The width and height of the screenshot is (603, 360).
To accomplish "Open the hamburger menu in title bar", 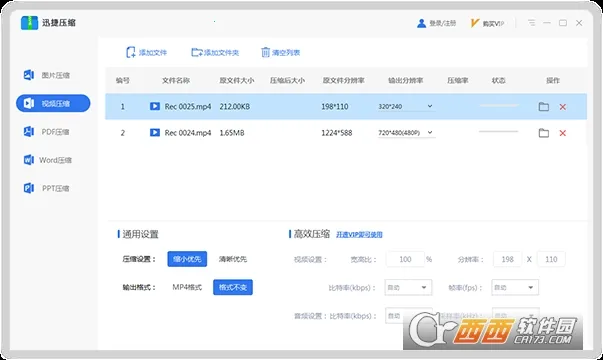I will tap(531, 23).
